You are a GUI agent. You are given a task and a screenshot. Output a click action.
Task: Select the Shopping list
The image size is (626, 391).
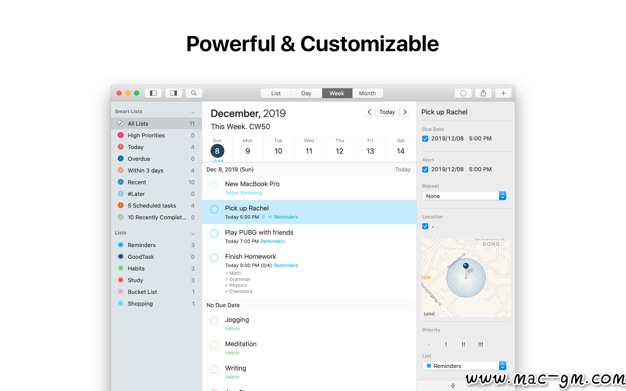(x=156, y=304)
